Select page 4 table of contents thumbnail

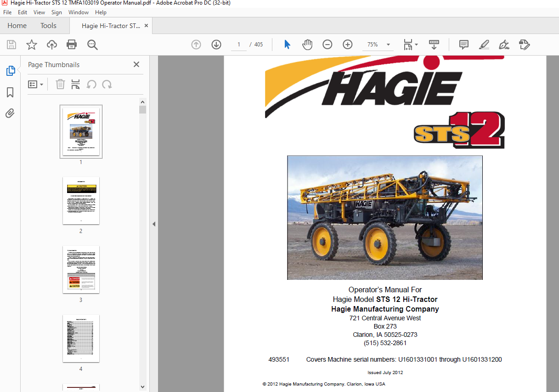pyautogui.click(x=81, y=339)
